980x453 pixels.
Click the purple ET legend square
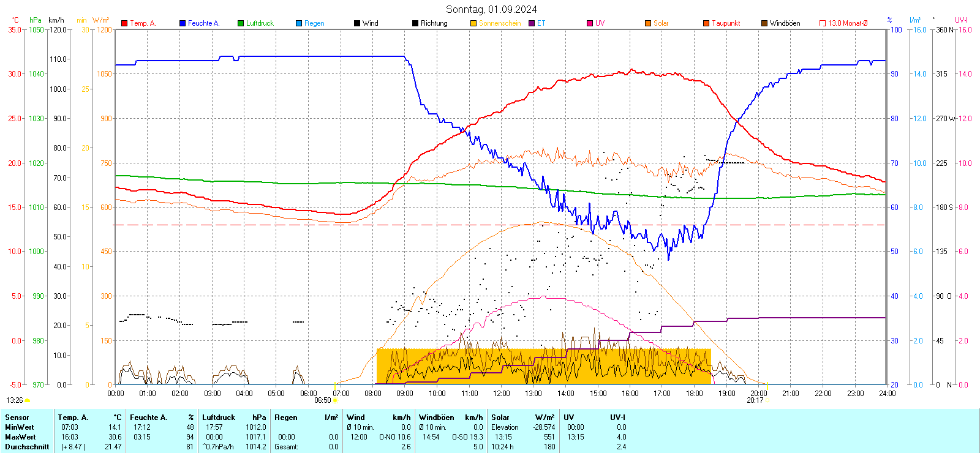coord(532,23)
